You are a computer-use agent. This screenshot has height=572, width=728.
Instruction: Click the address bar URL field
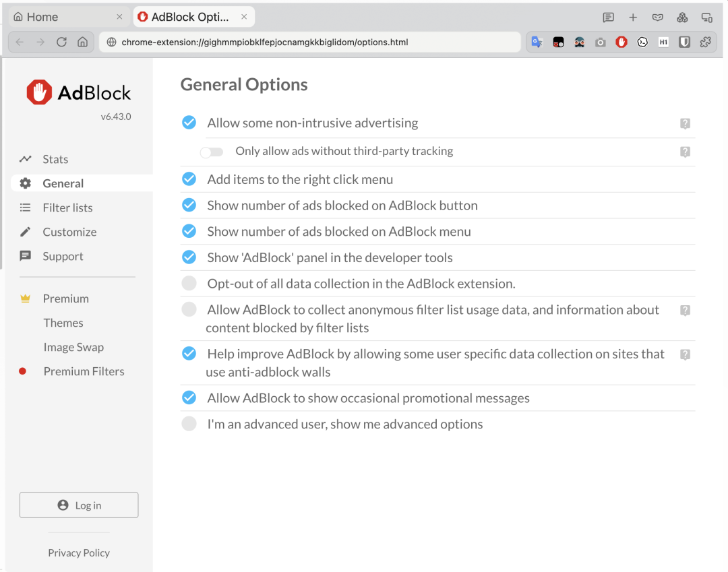click(x=309, y=42)
